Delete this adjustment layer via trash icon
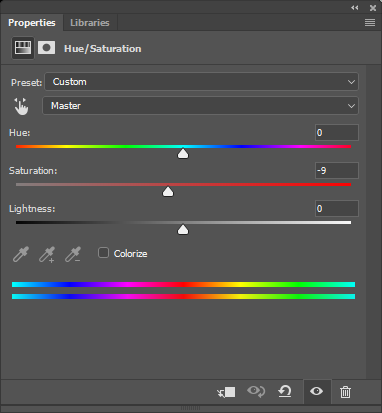The height and width of the screenshot is (413, 382). click(x=345, y=392)
